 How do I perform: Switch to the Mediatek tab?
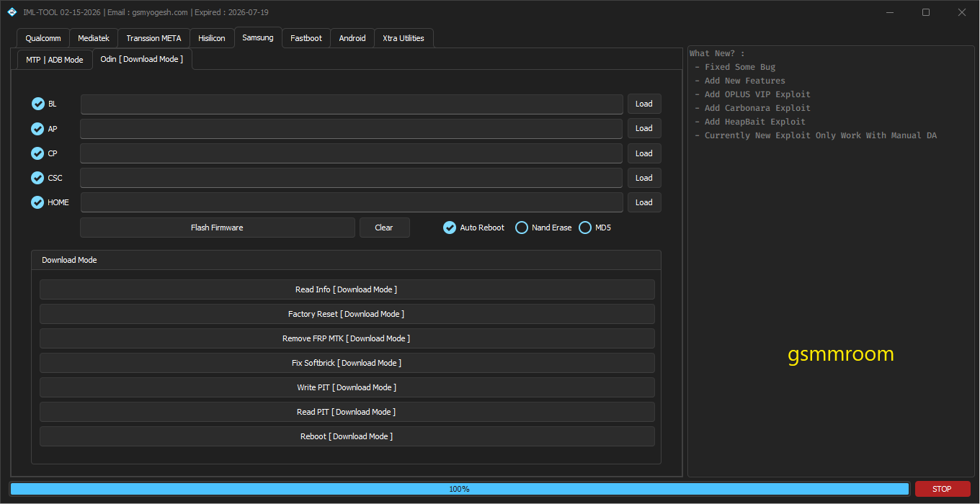(94, 38)
